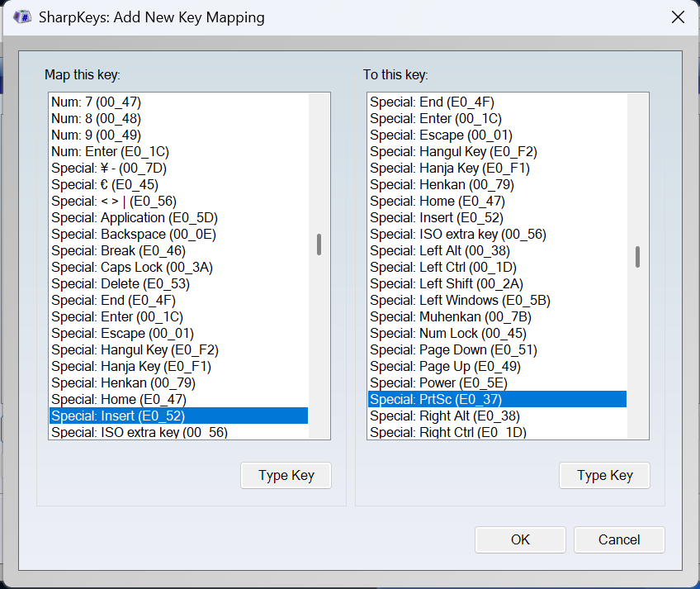Click the left Type Key button under Map this key
The width and height of the screenshot is (700, 589).
coord(286,476)
